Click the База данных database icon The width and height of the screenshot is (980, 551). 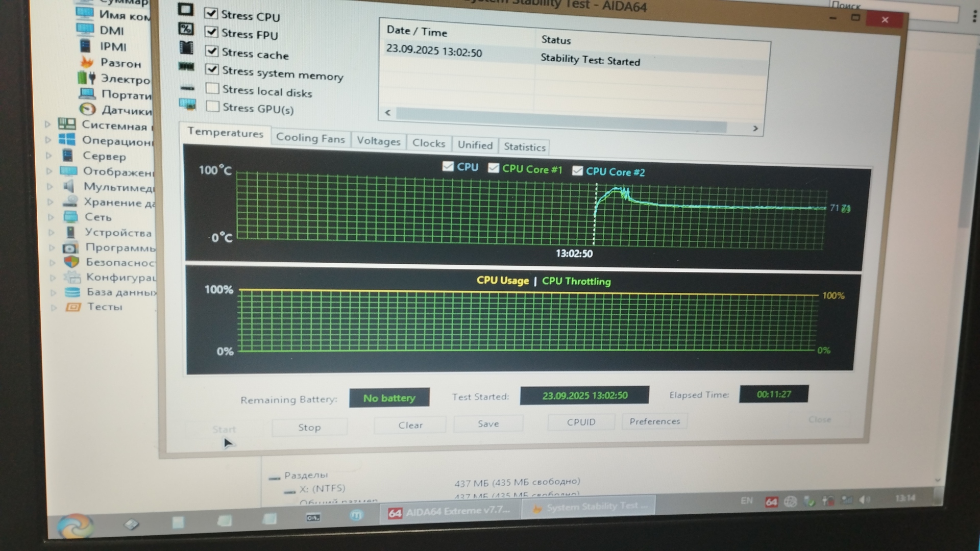click(x=72, y=292)
